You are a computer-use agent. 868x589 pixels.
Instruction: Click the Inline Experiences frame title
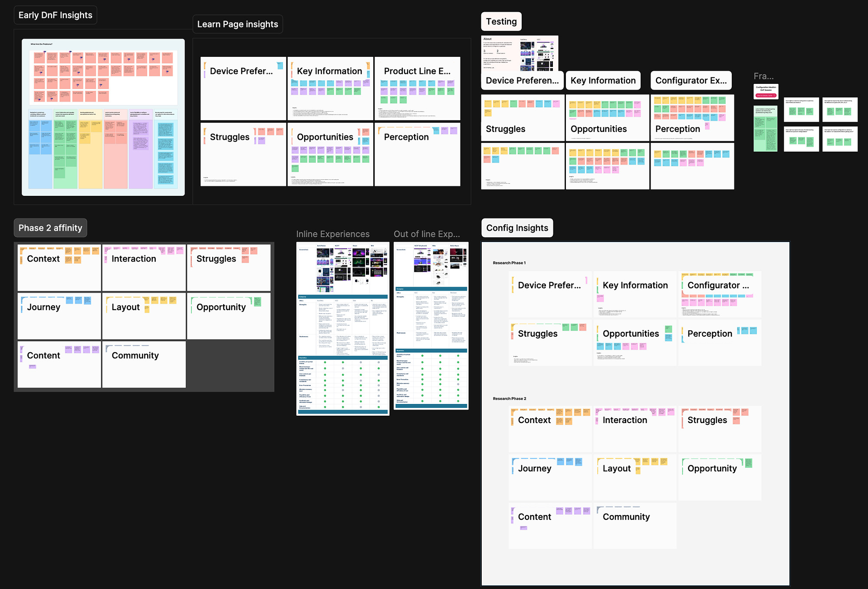click(x=333, y=234)
